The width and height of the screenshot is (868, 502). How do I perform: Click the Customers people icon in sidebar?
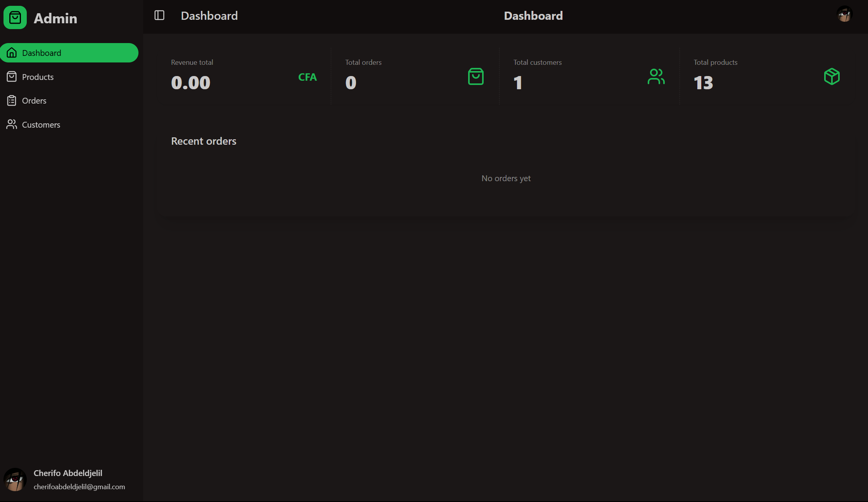12,125
